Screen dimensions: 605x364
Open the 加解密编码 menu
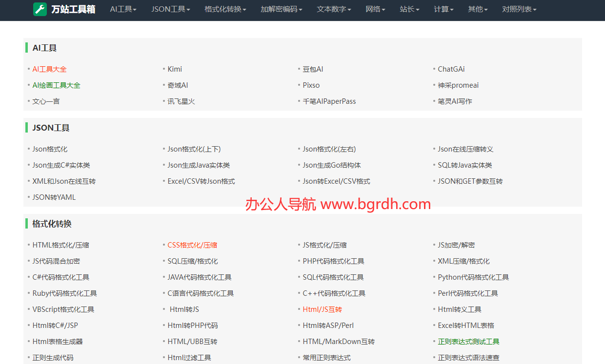tap(282, 9)
